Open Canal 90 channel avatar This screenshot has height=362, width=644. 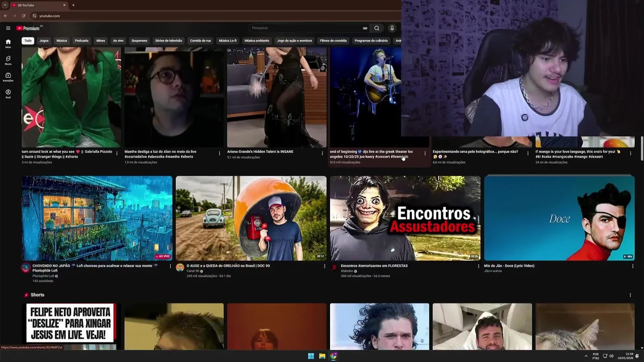pyautogui.click(x=180, y=267)
